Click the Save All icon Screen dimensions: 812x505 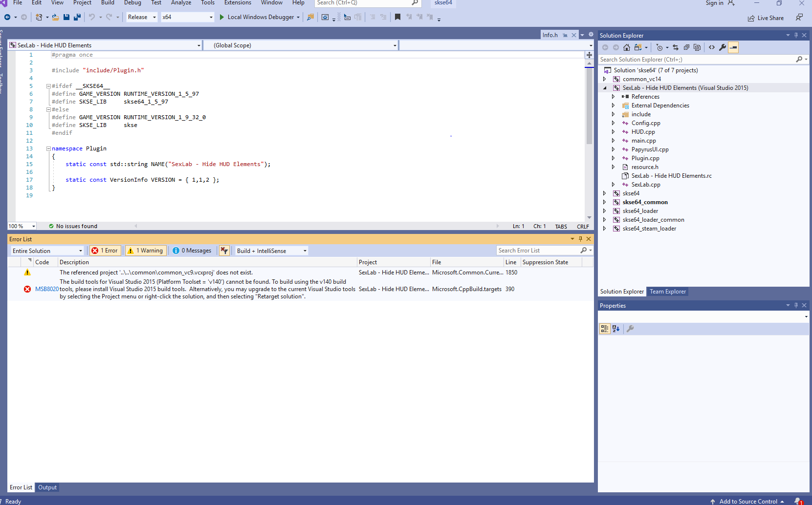tap(77, 17)
